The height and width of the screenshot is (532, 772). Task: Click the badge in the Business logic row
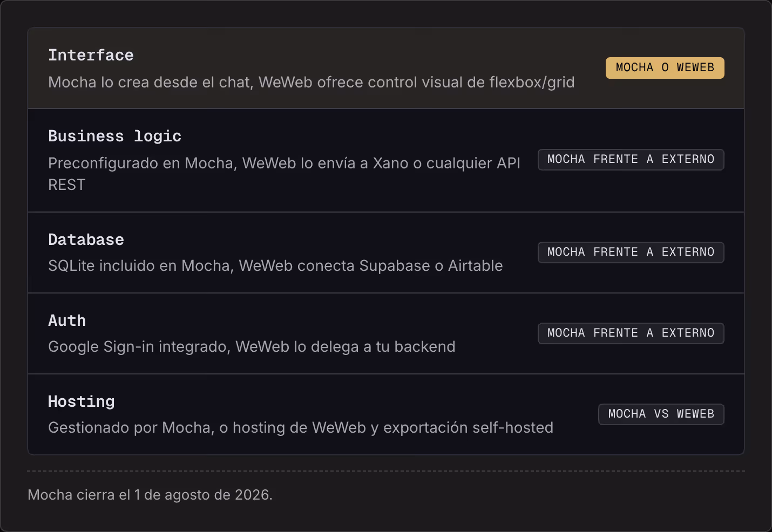[631, 160]
